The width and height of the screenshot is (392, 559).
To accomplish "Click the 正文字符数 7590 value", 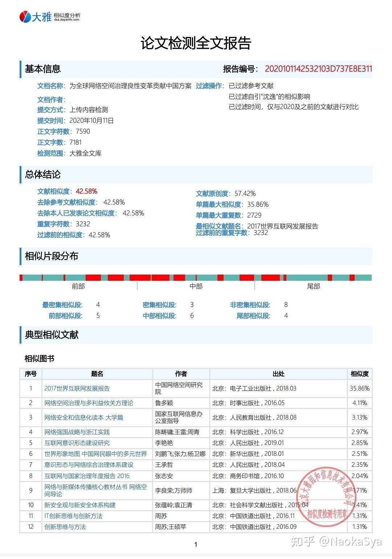I will [x=83, y=131].
